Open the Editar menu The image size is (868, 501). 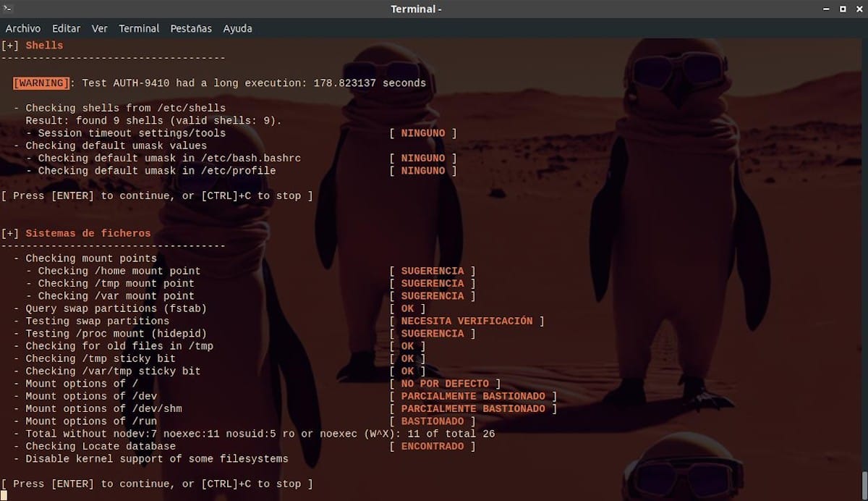coord(67,28)
